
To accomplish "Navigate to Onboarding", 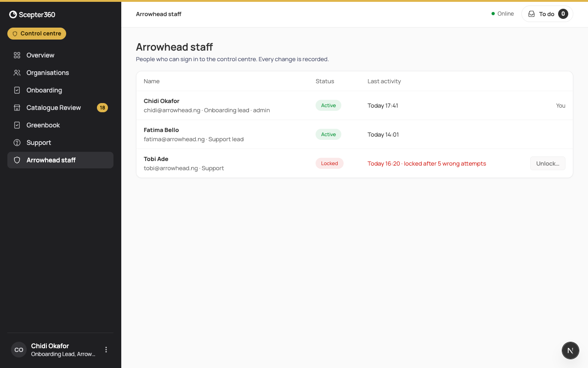I will point(60,90).
